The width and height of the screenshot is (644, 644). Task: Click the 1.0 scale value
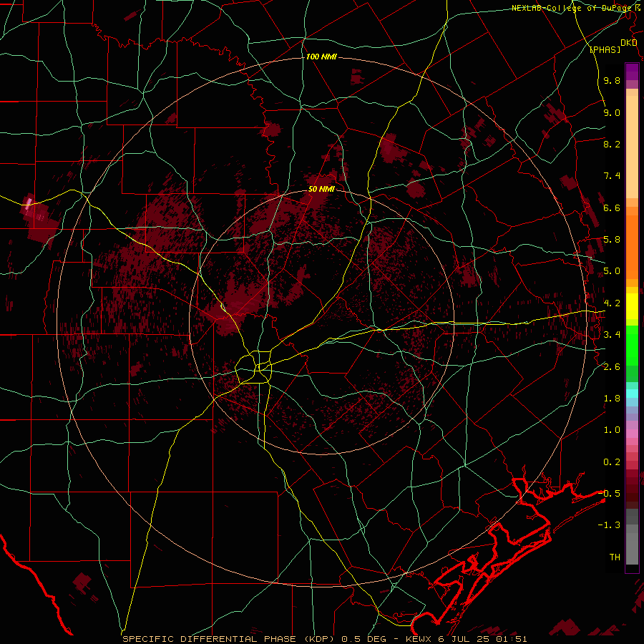tap(612, 430)
